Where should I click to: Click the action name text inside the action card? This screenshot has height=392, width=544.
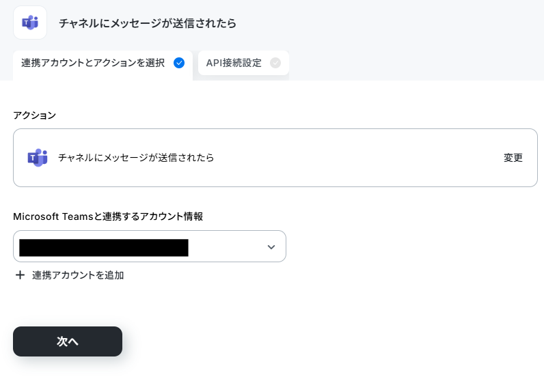(136, 158)
